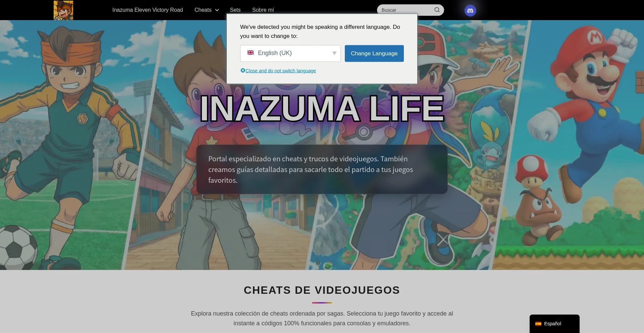The image size is (644, 333).
Task: Click the Spanish flag in Español switcher
Action: tap(538, 324)
